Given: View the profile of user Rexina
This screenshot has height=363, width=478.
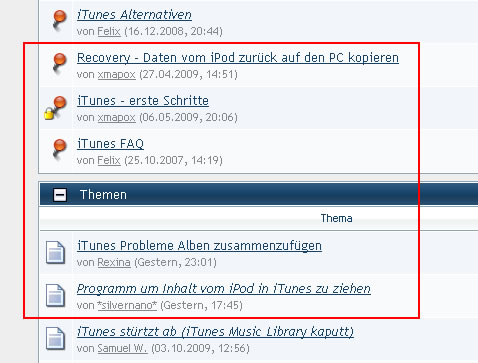Looking at the screenshot, I should (114, 263).
